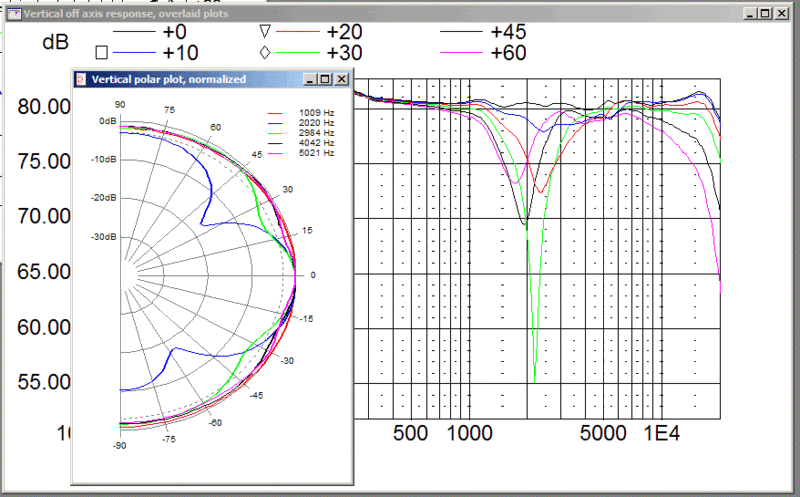Click the Vertical off axis response window icon
The image size is (800, 497).
click(x=14, y=14)
